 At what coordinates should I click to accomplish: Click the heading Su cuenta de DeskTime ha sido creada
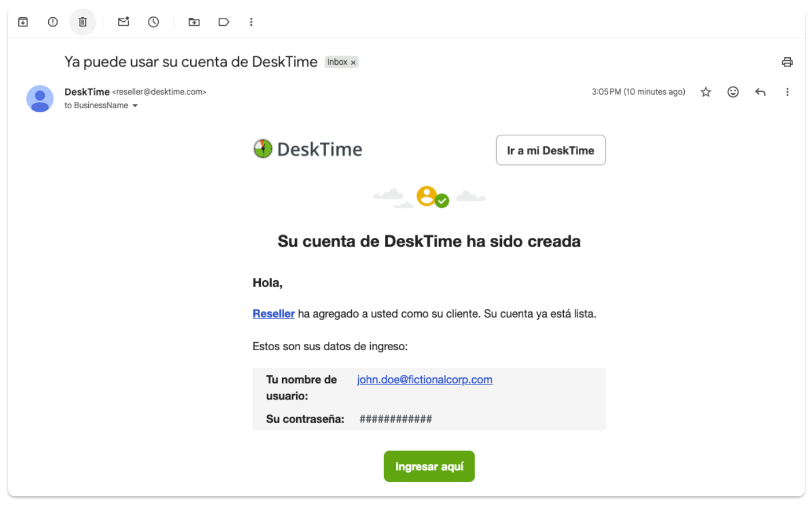[x=429, y=241]
